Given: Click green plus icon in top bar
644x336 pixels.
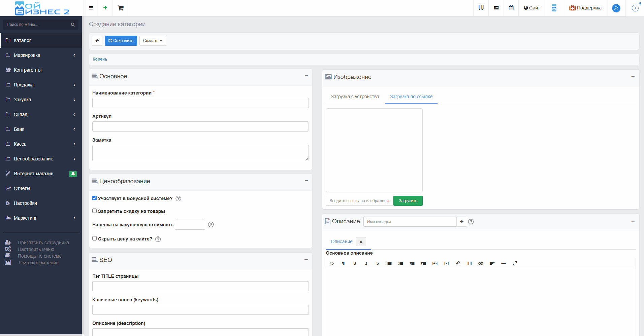Looking at the screenshot, I should pyautogui.click(x=105, y=8).
